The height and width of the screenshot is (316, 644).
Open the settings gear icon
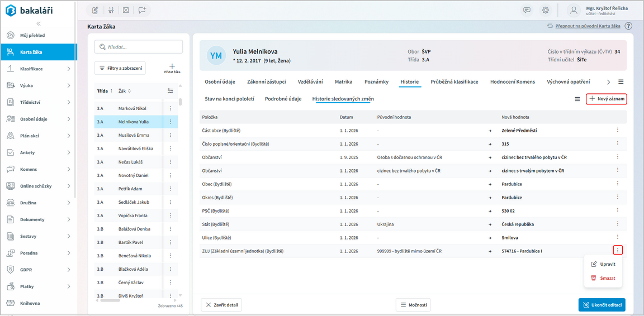pyautogui.click(x=545, y=10)
